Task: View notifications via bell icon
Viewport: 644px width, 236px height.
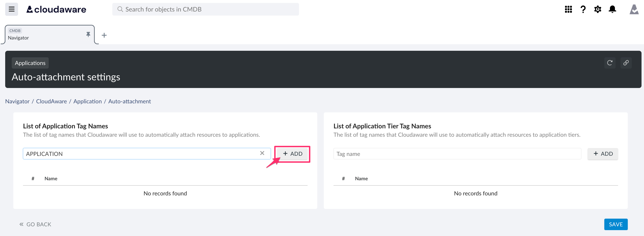Action: point(612,9)
